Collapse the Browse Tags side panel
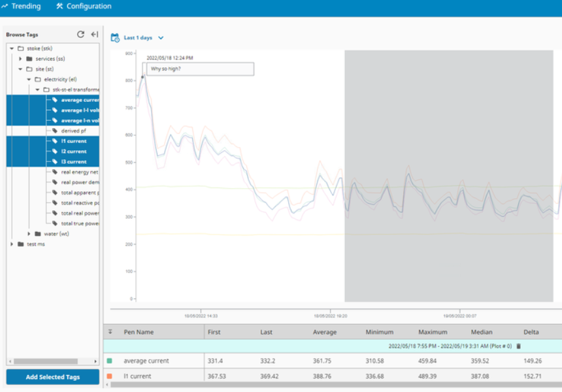The height and width of the screenshot is (392, 562). (x=94, y=35)
